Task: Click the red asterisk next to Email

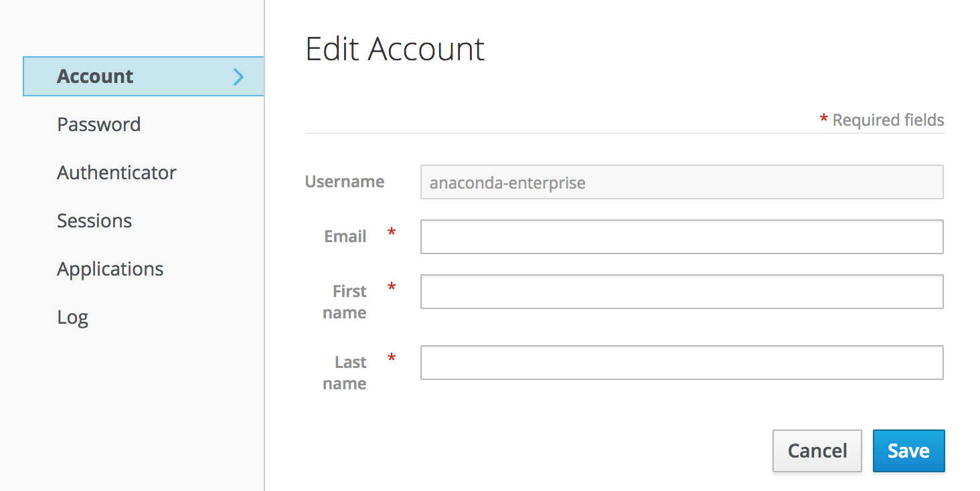Action: [x=391, y=233]
